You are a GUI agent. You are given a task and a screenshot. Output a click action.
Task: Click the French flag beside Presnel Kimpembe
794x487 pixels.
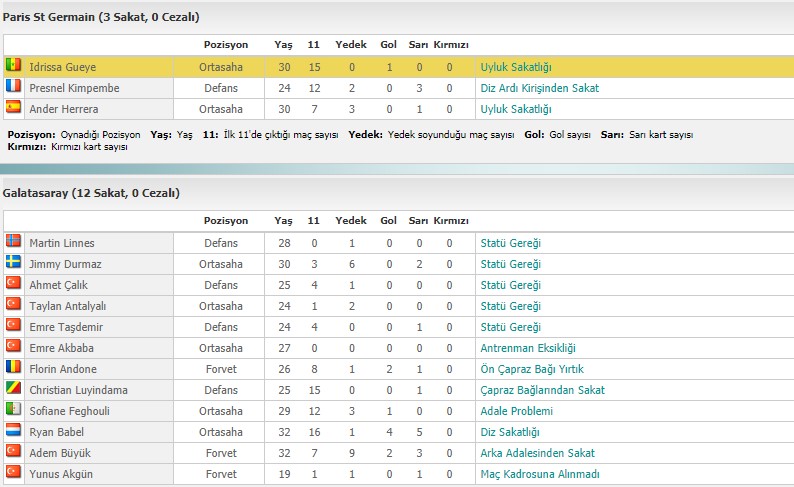[x=14, y=86]
